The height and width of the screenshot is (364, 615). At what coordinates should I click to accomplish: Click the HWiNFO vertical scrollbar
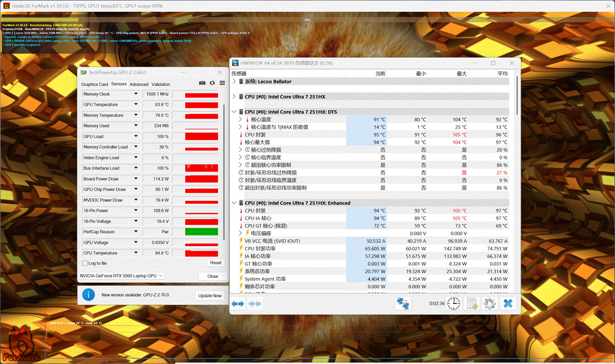(517, 95)
